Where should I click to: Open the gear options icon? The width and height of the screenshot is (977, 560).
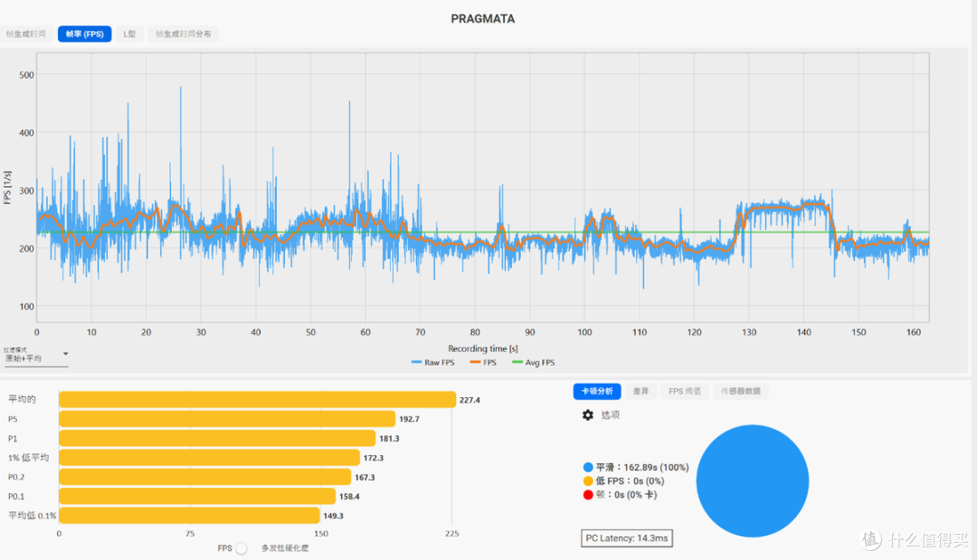pyautogui.click(x=588, y=415)
